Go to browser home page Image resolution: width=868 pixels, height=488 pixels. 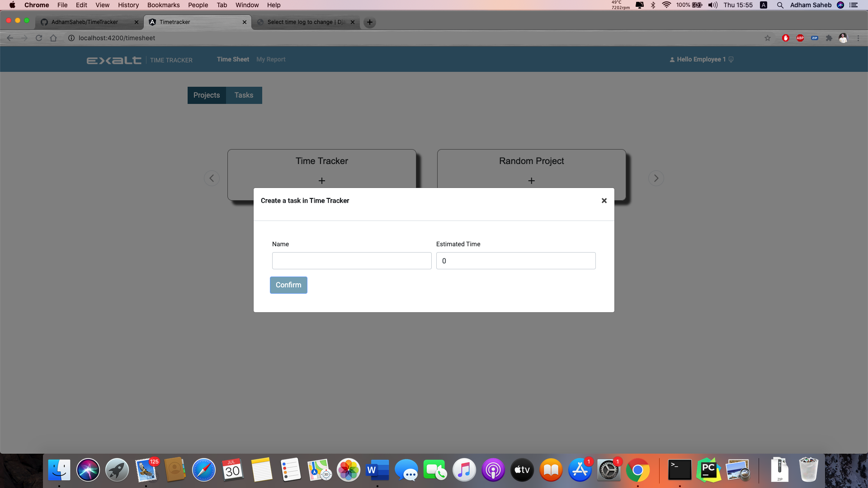[53, 38]
